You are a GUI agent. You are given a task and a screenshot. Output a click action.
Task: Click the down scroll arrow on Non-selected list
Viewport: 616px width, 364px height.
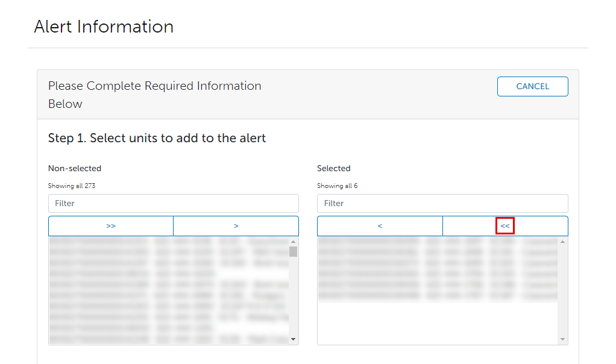[294, 339]
